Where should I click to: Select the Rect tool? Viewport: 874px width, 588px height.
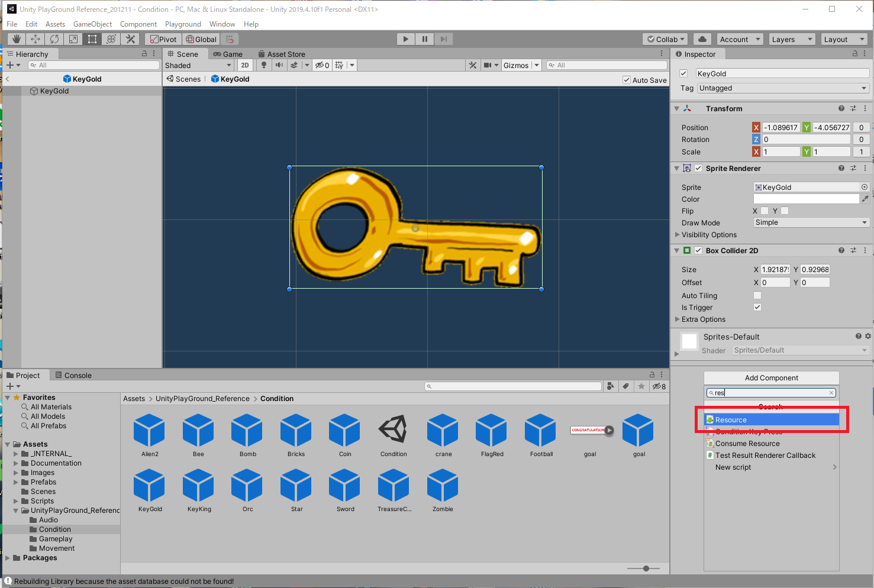pos(92,39)
